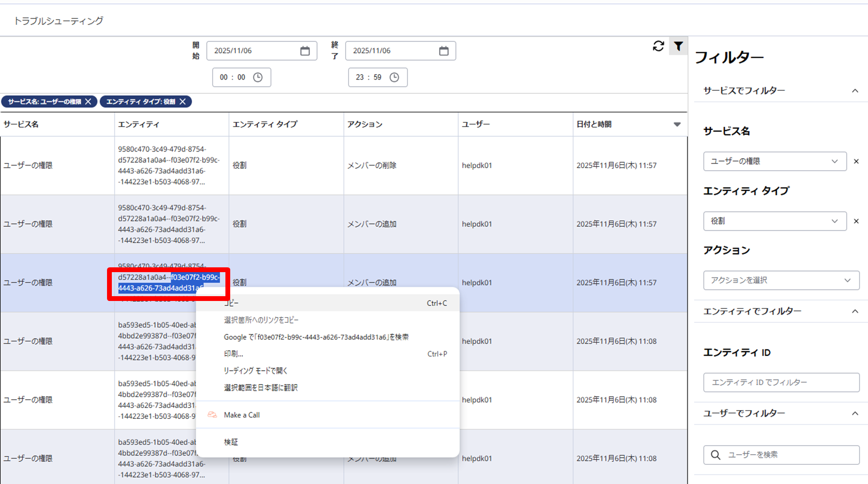Open the アクションを選択 dropdown

tap(781, 280)
